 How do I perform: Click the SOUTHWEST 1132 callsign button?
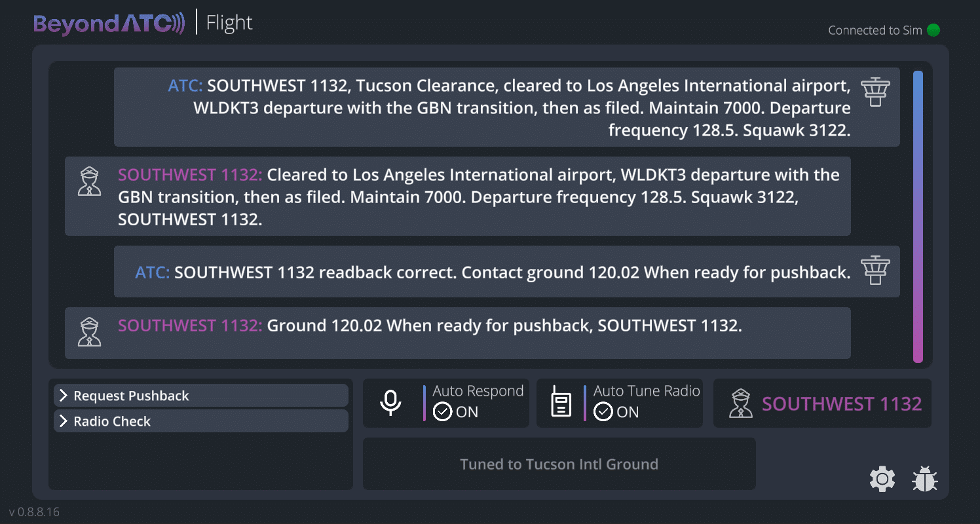click(841, 403)
